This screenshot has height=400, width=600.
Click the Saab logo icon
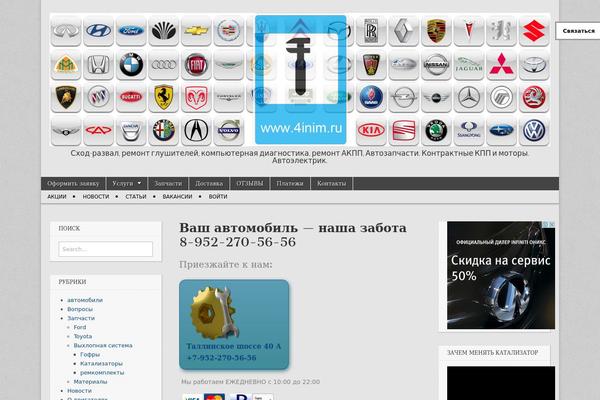click(371, 97)
